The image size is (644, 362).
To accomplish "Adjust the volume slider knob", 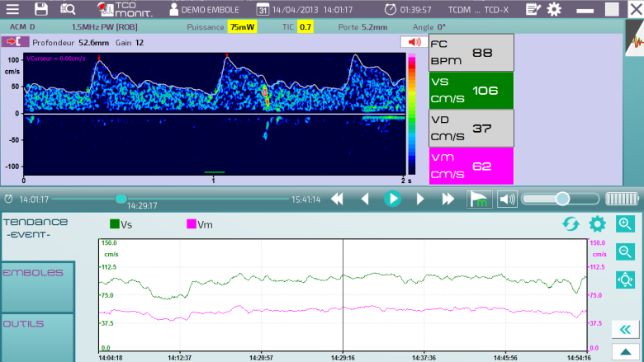I will (562, 199).
